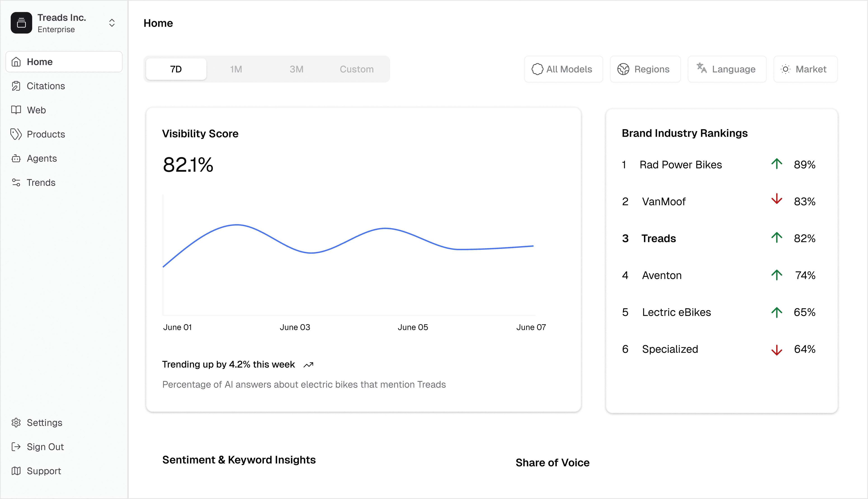Click the Sign Out label
This screenshot has height=499, width=868.
coord(45,447)
